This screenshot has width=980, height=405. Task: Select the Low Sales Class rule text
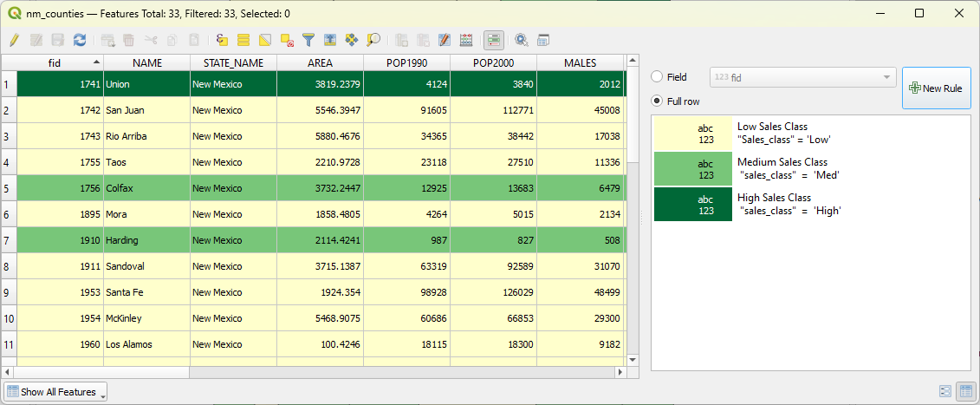[x=784, y=134]
